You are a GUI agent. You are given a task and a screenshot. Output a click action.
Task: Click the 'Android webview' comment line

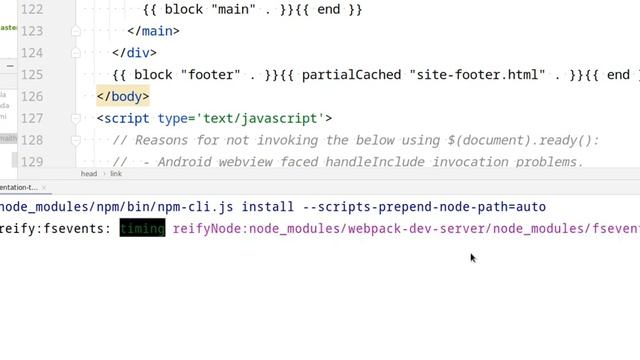(x=348, y=162)
